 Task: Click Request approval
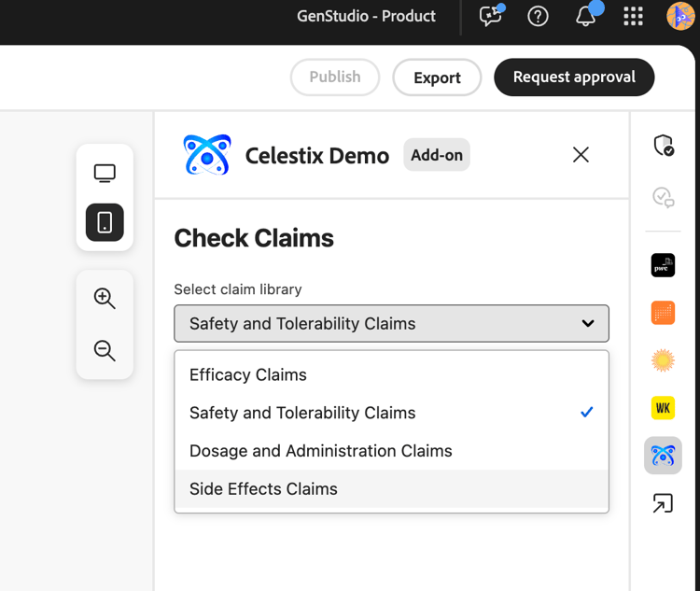(574, 77)
